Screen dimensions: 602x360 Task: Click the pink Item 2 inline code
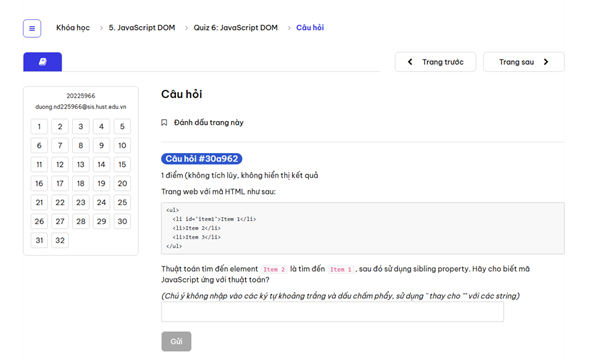[274, 269]
